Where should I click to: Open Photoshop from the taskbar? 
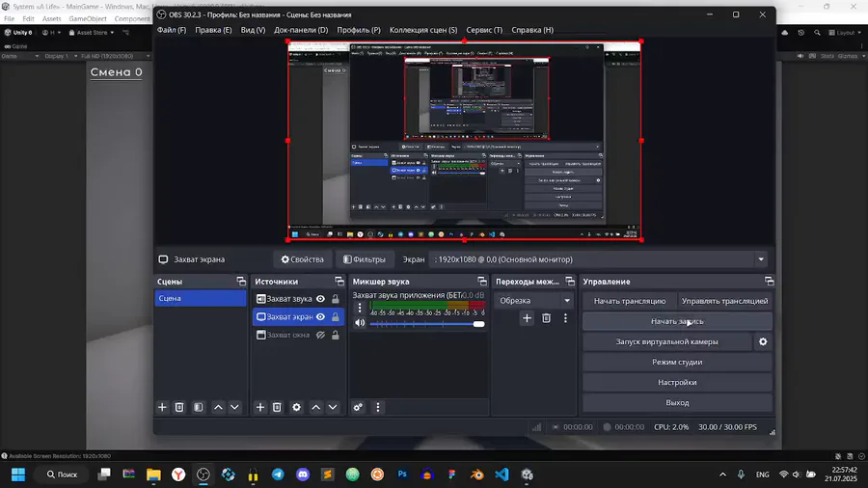(402, 474)
